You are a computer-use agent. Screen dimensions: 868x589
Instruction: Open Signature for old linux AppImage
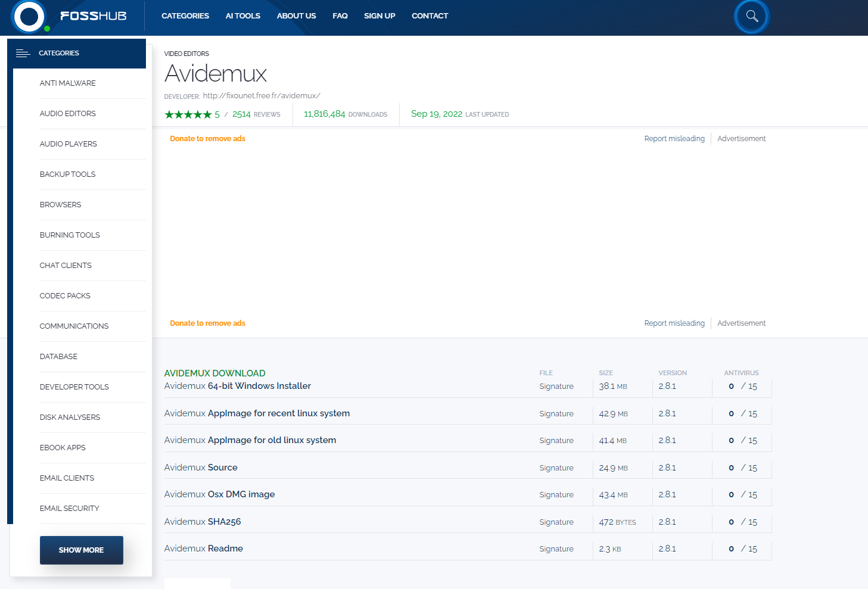coord(556,441)
